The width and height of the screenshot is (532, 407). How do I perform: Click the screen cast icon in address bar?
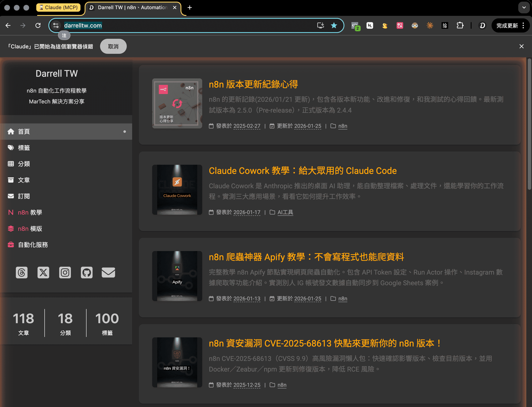pos(320,25)
